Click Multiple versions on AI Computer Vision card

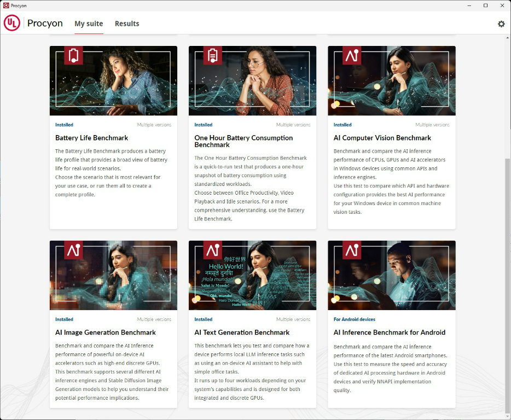click(432, 125)
